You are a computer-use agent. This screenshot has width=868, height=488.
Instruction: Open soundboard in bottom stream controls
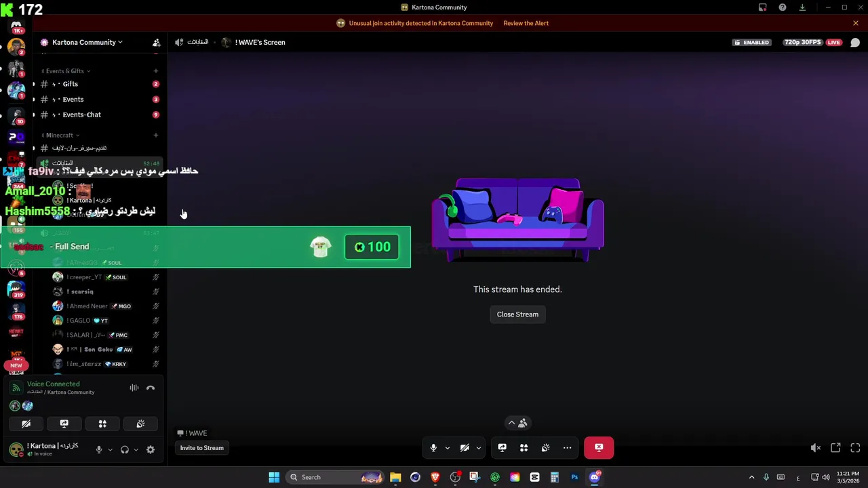click(x=545, y=447)
